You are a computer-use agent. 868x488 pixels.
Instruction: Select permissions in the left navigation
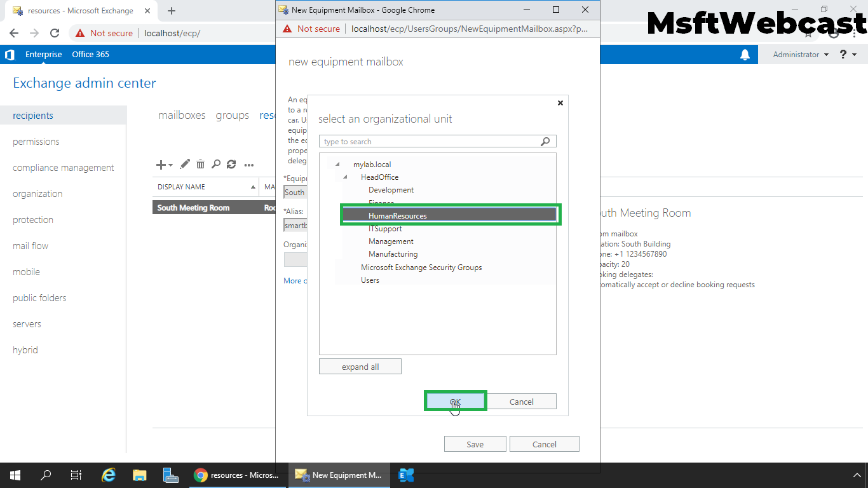pyautogui.click(x=36, y=142)
